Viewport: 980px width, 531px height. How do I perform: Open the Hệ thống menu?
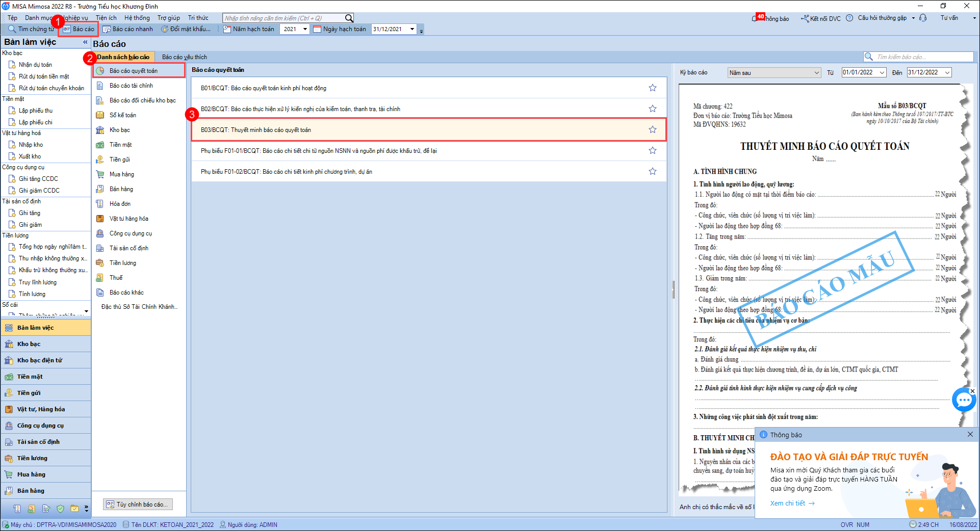click(x=137, y=18)
